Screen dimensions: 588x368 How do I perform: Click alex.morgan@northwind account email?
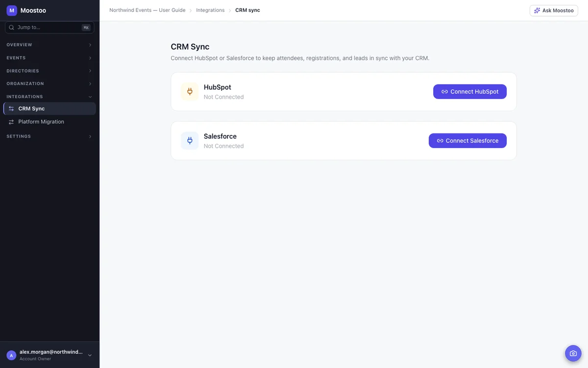(x=51, y=352)
